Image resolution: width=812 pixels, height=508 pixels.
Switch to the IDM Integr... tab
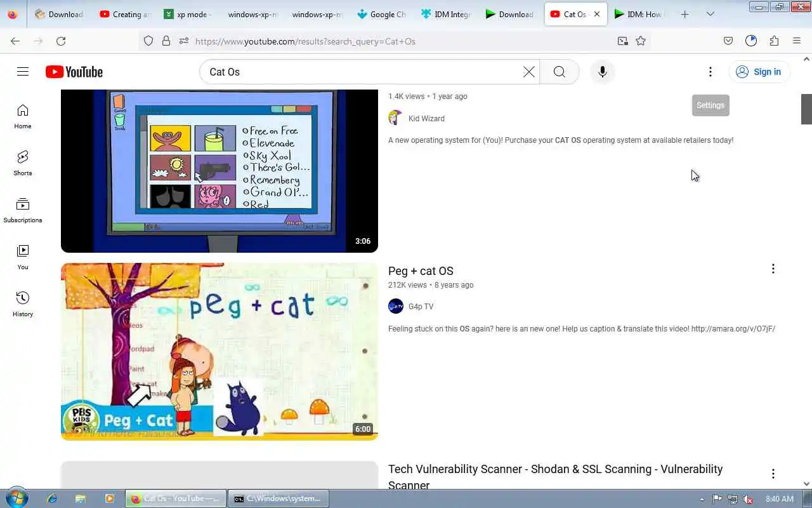point(445,14)
